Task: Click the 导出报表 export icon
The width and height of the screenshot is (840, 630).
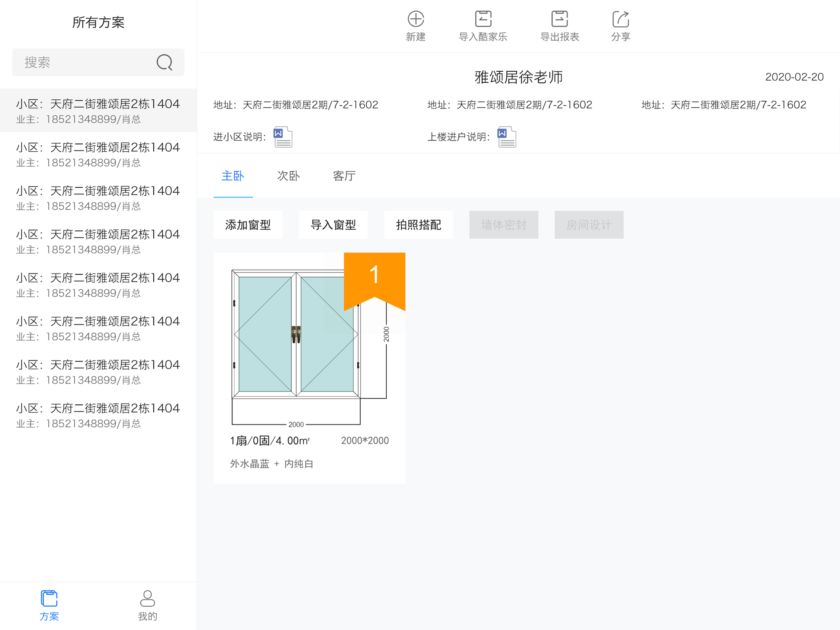Action: [559, 19]
